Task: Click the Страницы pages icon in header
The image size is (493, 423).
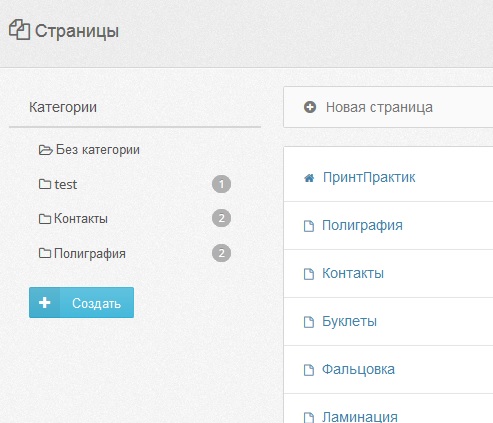Action: tap(19, 30)
